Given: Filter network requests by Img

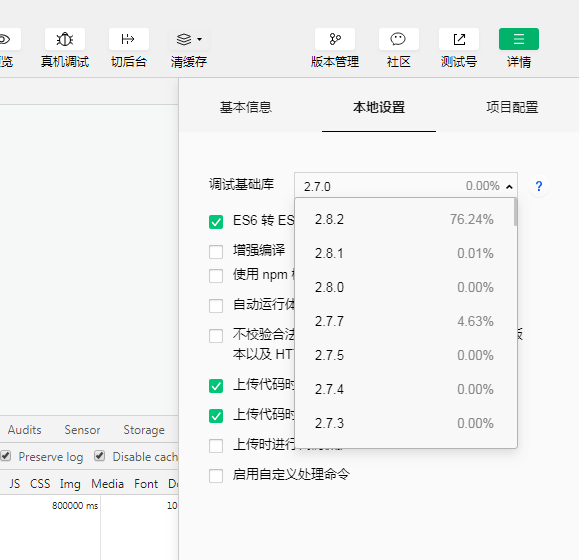Looking at the screenshot, I should (x=70, y=484).
